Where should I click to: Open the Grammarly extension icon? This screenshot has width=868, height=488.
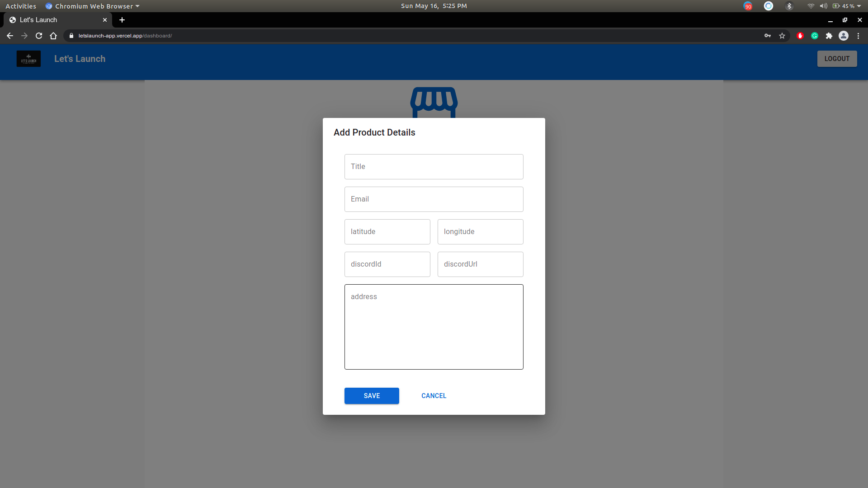coord(815,36)
